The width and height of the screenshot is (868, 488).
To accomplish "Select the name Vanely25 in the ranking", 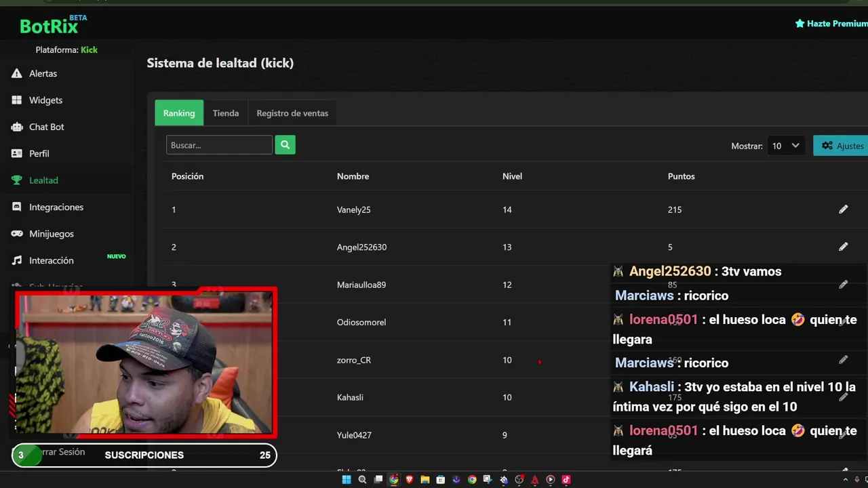I will [354, 210].
